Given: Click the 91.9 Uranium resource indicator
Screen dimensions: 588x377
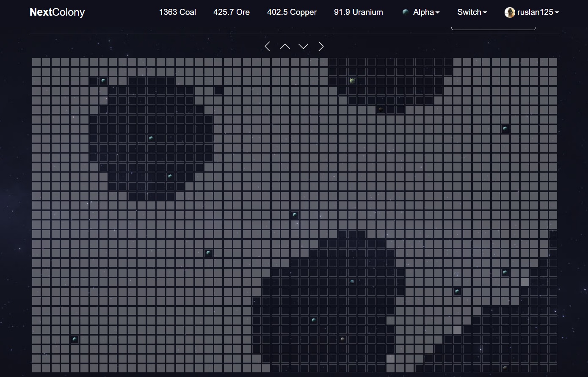Looking at the screenshot, I should coord(358,12).
